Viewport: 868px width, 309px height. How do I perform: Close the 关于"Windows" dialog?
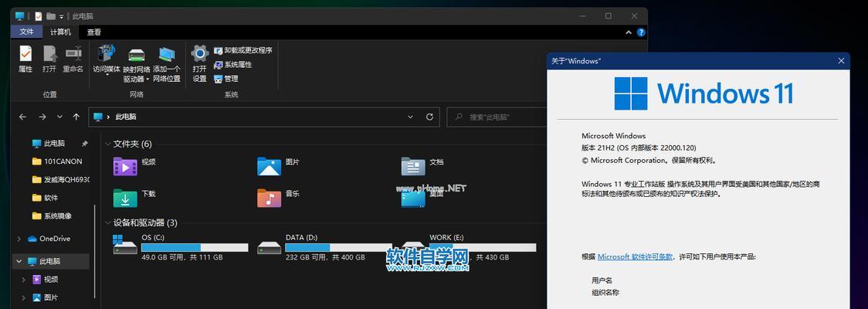[842, 61]
